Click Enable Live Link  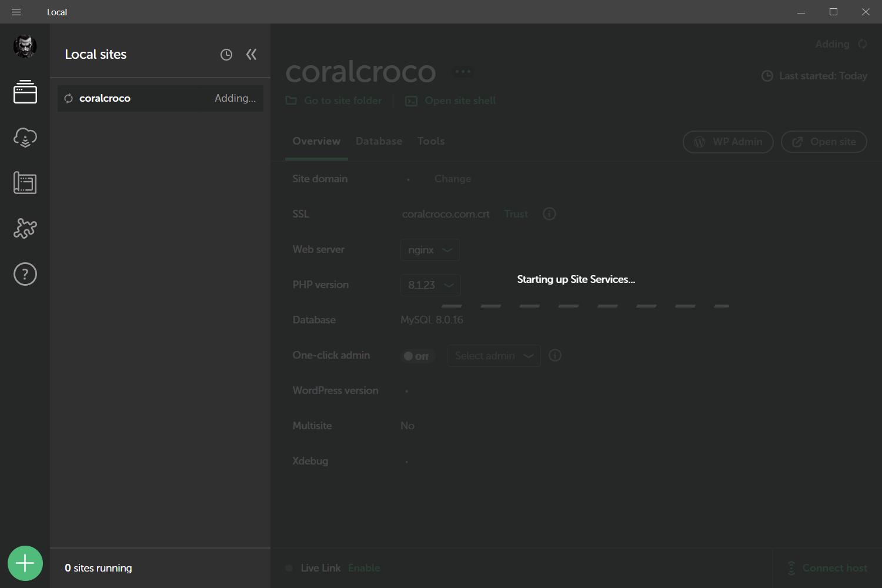[x=364, y=568]
